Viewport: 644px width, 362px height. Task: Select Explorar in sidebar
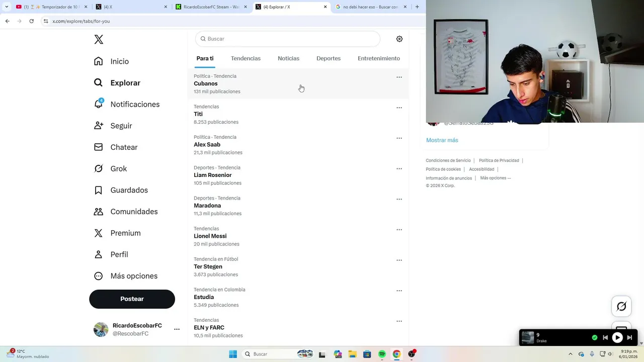tap(117, 83)
